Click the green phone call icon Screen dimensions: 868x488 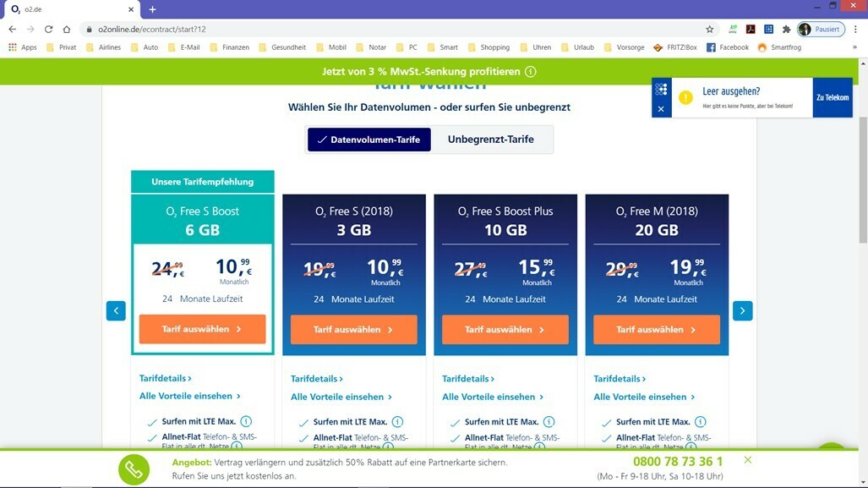[134, 469]
